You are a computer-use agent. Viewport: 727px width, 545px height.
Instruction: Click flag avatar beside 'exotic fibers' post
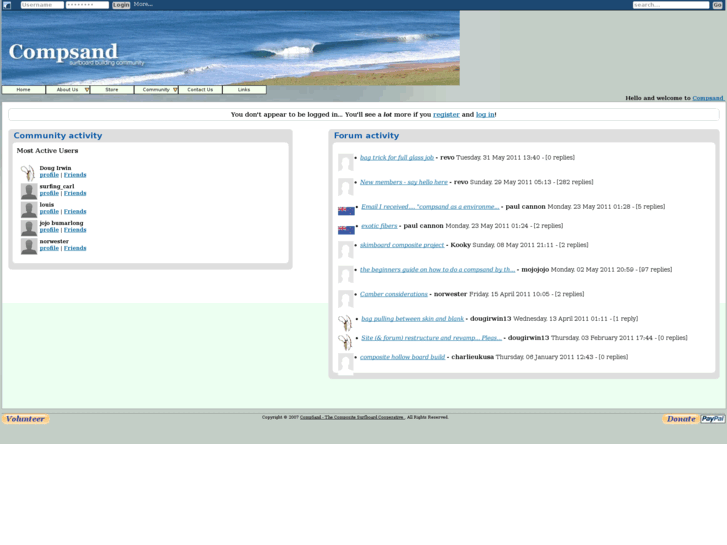(346, 230)
